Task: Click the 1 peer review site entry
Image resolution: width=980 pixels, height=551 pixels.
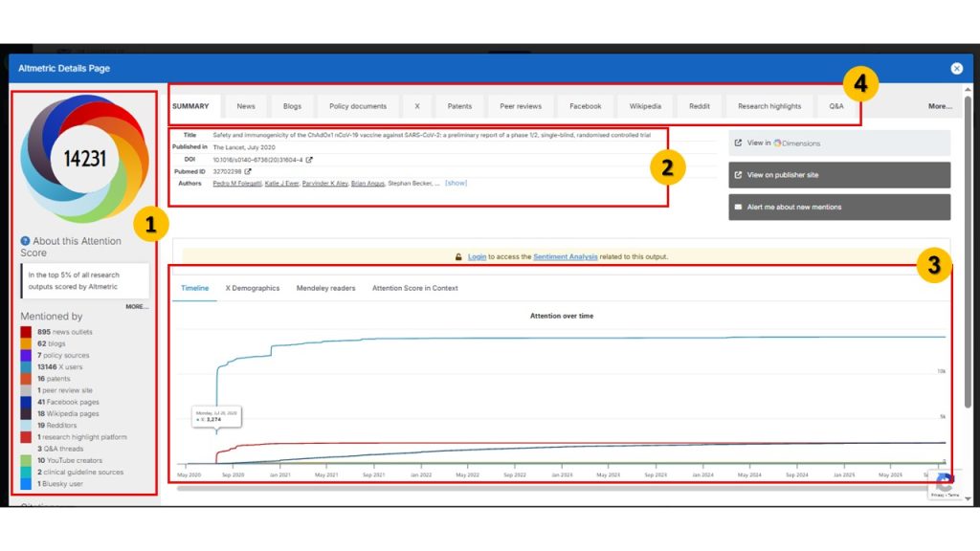Action: pos(65,390)
